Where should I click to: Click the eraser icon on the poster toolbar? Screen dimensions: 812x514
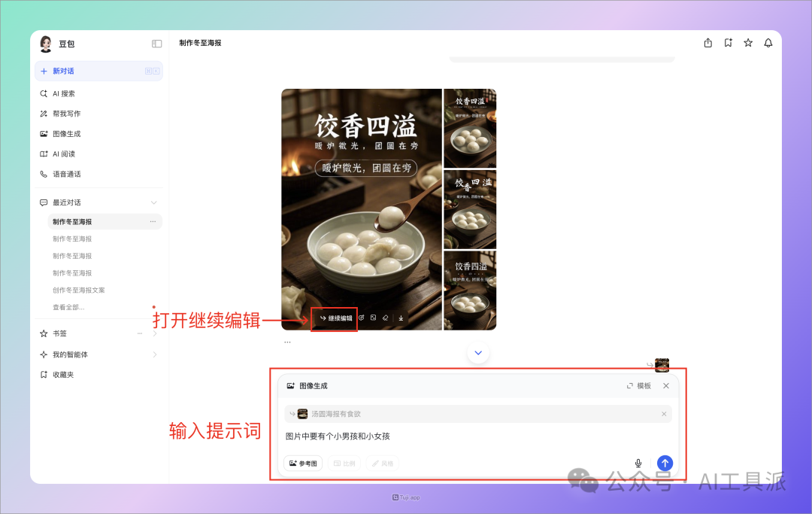tap(385, 318)
